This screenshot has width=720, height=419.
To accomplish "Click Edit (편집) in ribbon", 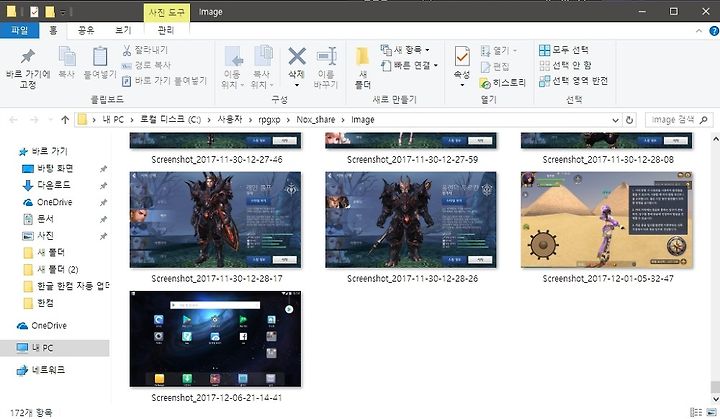I will click(495, 67).
